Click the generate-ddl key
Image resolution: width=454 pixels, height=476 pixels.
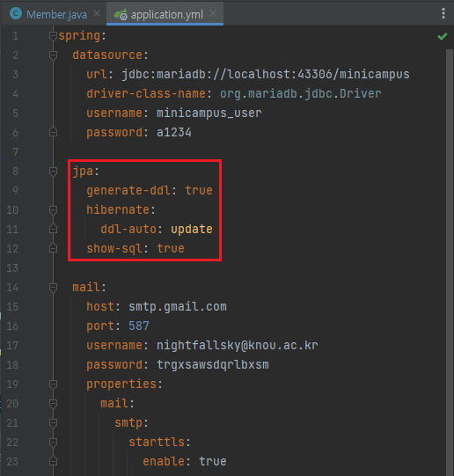pyautogui.click(x=128, y=191)
